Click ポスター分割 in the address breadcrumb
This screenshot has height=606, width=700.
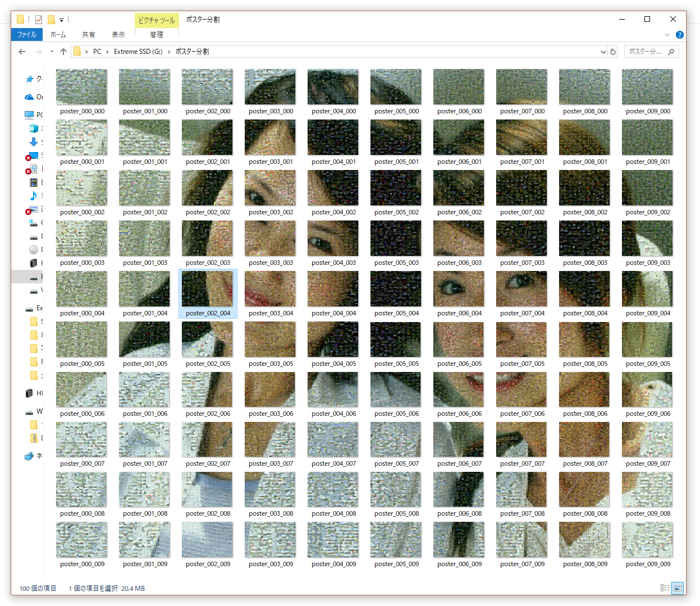(193, 52)
